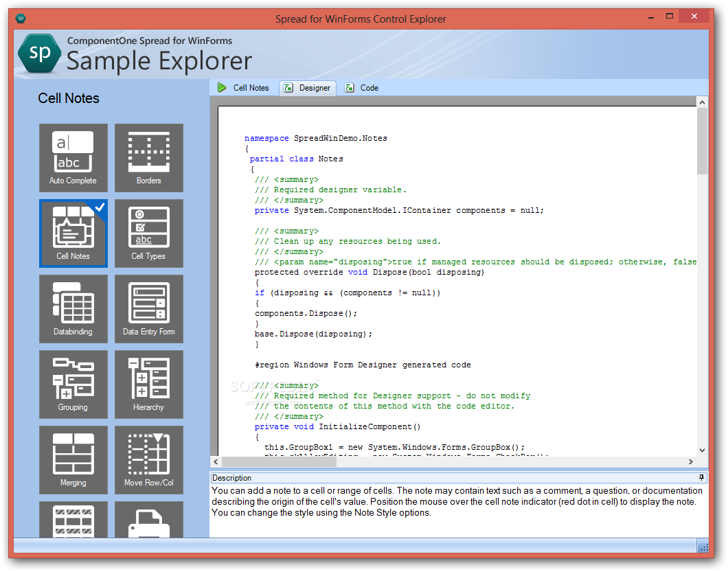The width and height of the screenshot is (728, 572).
Task: Click the horizontal scroll right arrow
Action: click(x=691, y=461)
